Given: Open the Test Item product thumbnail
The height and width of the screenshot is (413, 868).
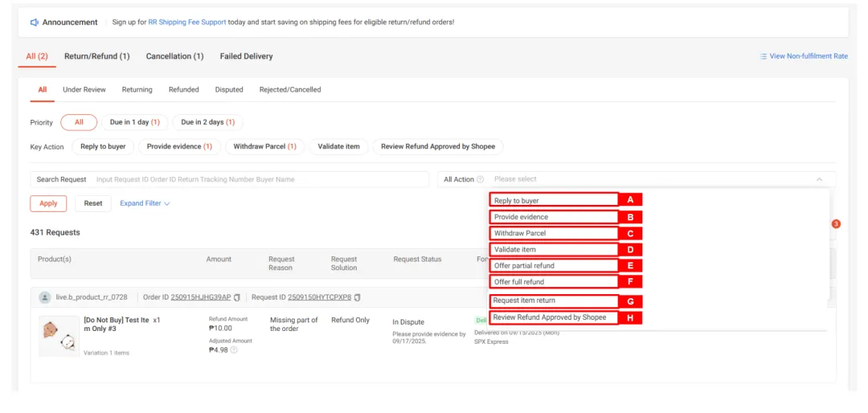Looking at the screenshot, I should tap(59, 336).
